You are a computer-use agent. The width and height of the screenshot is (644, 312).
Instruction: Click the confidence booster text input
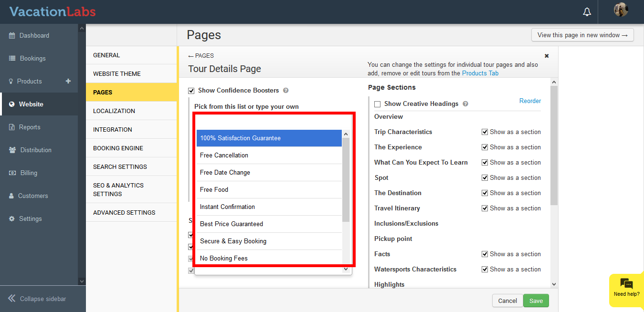(x=273, y=122)
